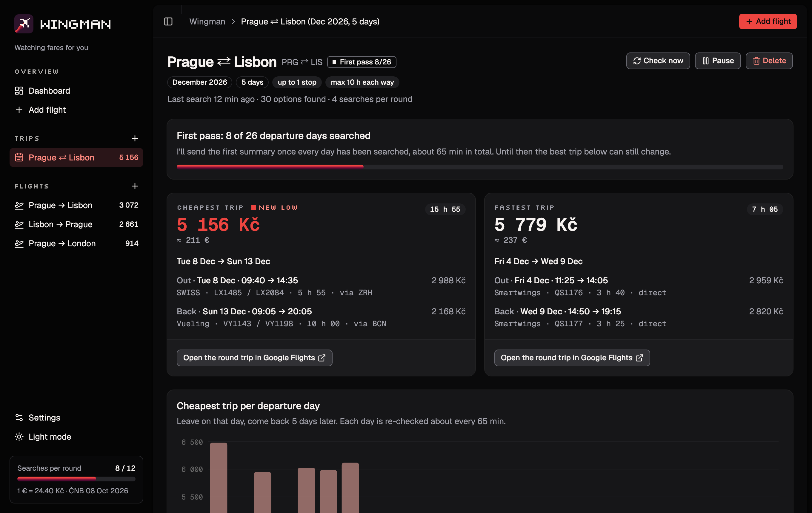Open the Prague → London flight

[76, 243]
